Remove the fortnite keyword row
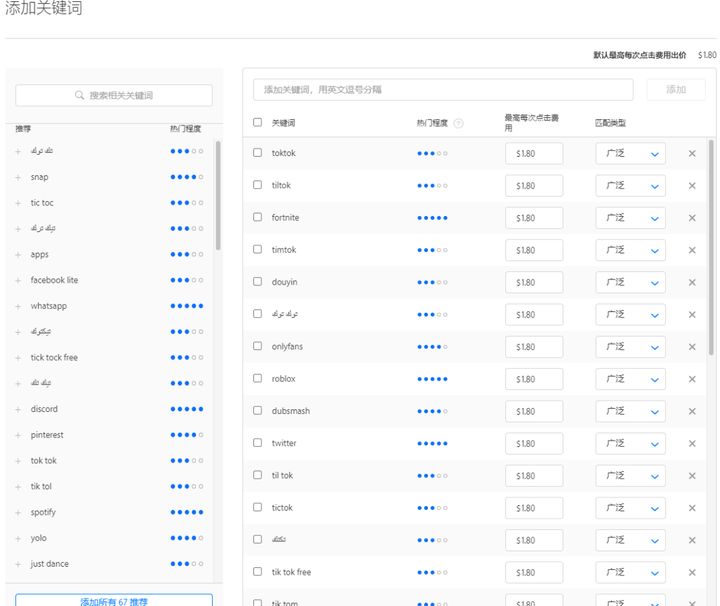The image size is (720, 606). [x=692, y=218]
